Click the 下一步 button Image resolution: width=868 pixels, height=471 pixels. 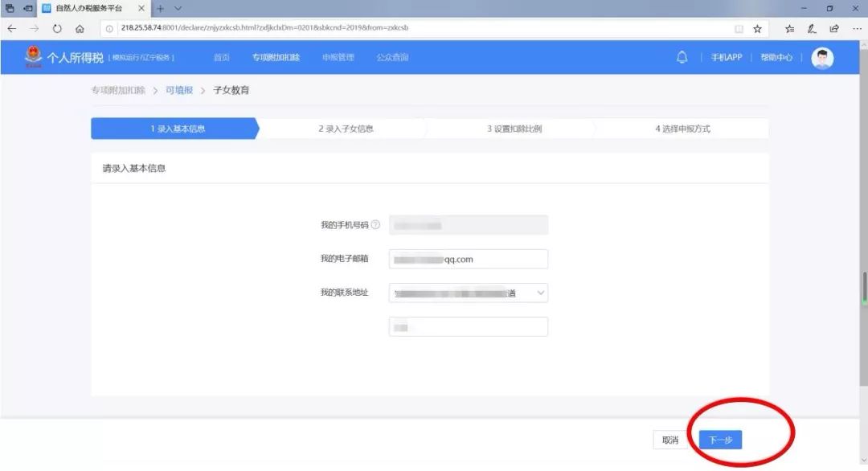pyautogui.click(x=720, y=440)
